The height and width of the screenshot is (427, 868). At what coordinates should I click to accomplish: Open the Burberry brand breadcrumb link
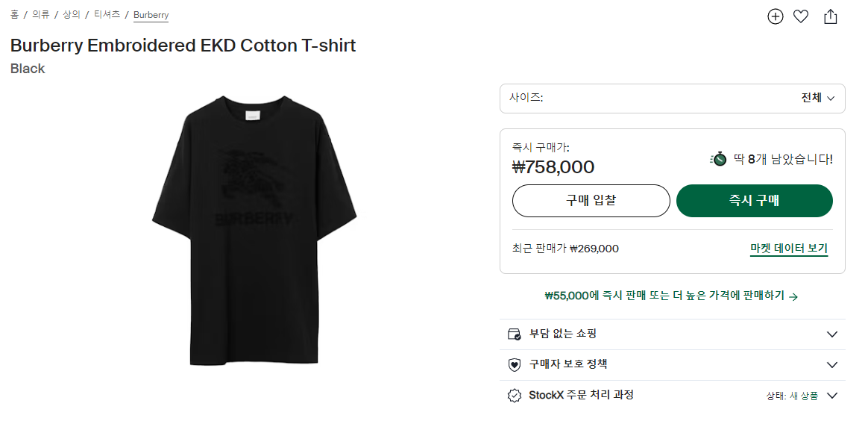(x=151, y=15)
